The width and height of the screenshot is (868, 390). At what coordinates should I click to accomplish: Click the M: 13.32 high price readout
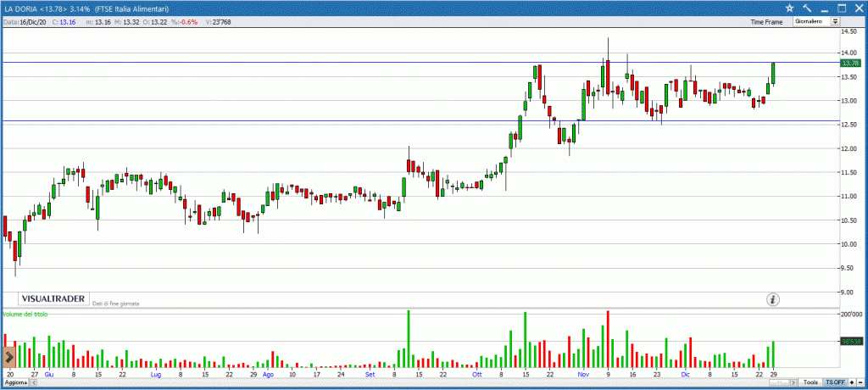click(125, 22)
